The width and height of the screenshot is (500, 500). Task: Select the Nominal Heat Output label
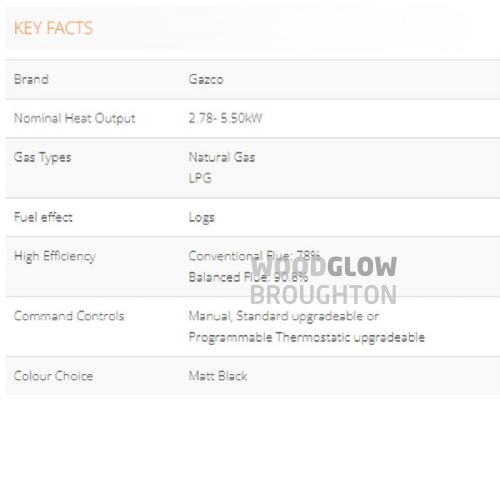tap(75, 118)
